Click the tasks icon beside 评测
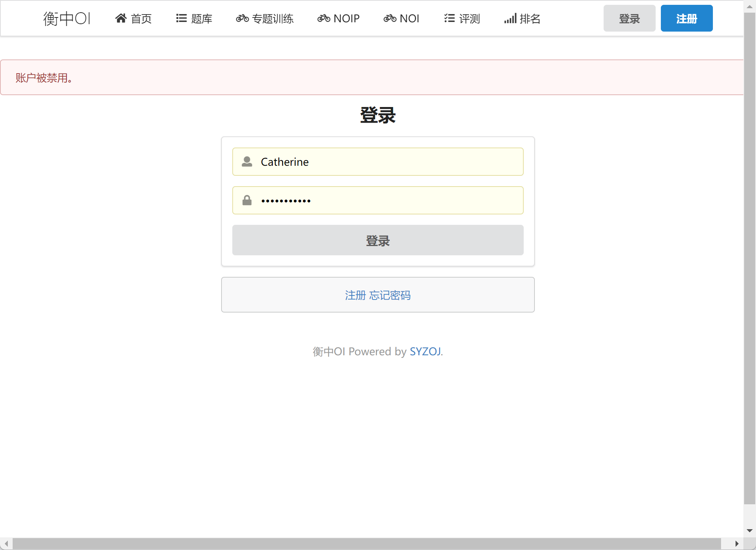 point(449,18)
